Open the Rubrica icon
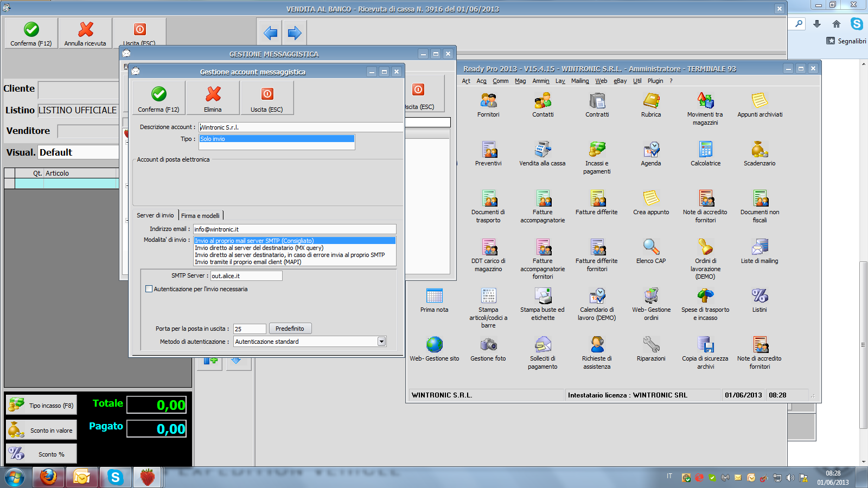The height and width of the screenshot is (488, 868). 651,105
